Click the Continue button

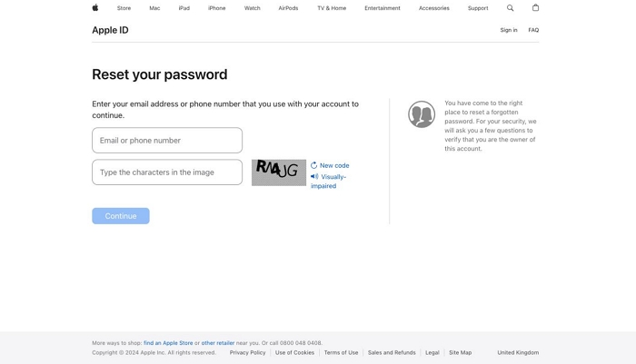pyautogui.click(x=121, y=216)
